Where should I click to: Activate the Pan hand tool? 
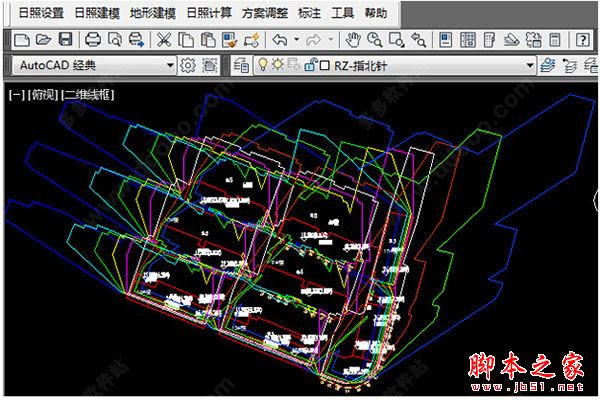coord(353,40)
